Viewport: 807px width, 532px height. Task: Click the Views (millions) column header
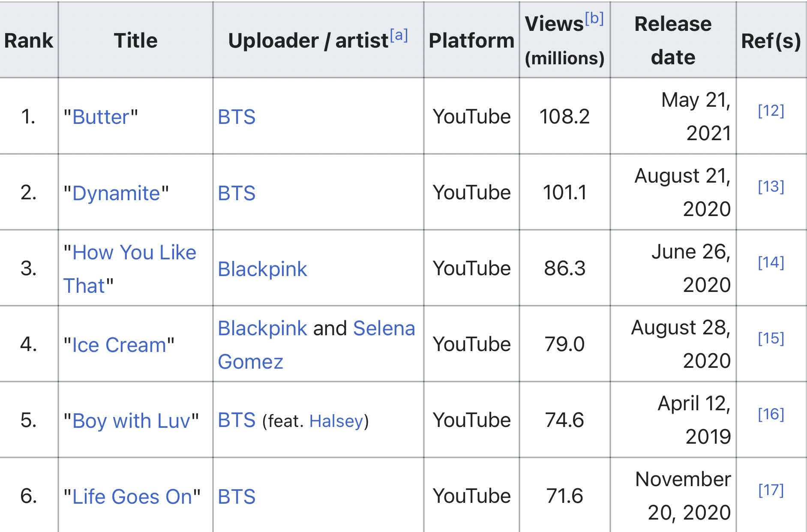(564, 40)
